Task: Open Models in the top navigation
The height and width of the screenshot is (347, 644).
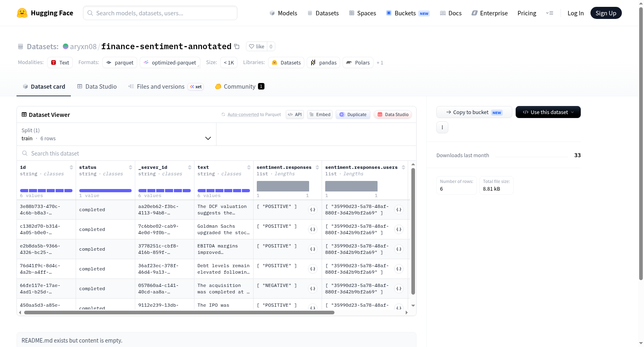Action: coord(283,13)
